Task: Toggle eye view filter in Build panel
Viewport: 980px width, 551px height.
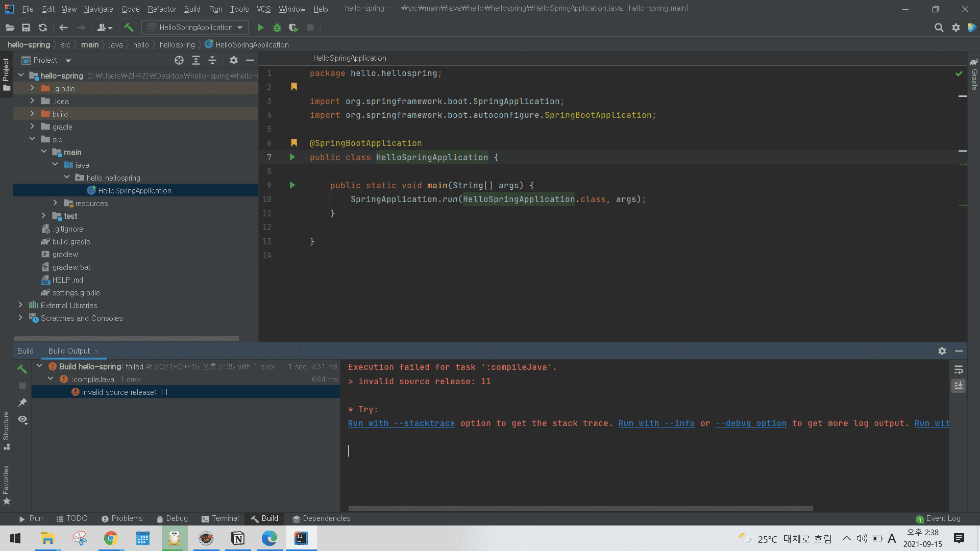Action: coord(22,419)
